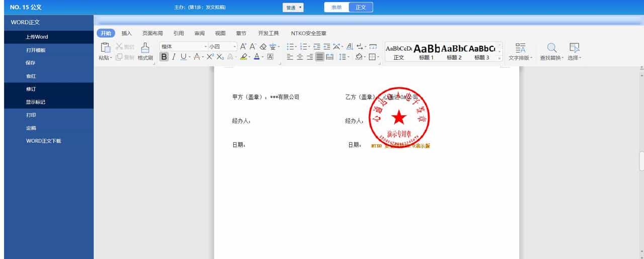Viewport: 644px width, 259px height.
Task: Toggle superscript X² formatting
Action: tap(210, 57)
